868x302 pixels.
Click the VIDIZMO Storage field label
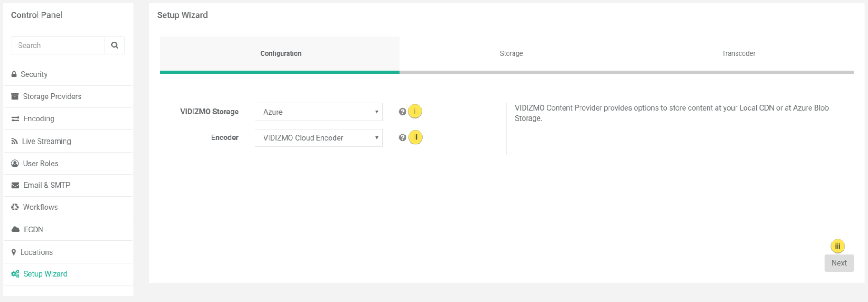pyautogui.click(x=209, y=112)
